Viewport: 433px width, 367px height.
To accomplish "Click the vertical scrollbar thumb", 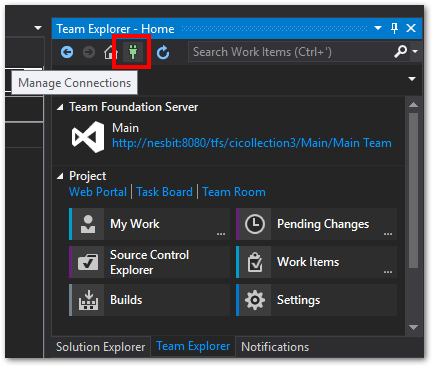I will point(413,190).
